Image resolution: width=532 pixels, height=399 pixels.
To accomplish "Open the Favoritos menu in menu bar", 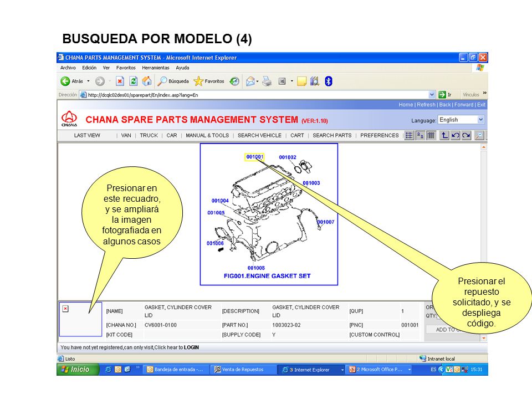I will click(126, 68).
